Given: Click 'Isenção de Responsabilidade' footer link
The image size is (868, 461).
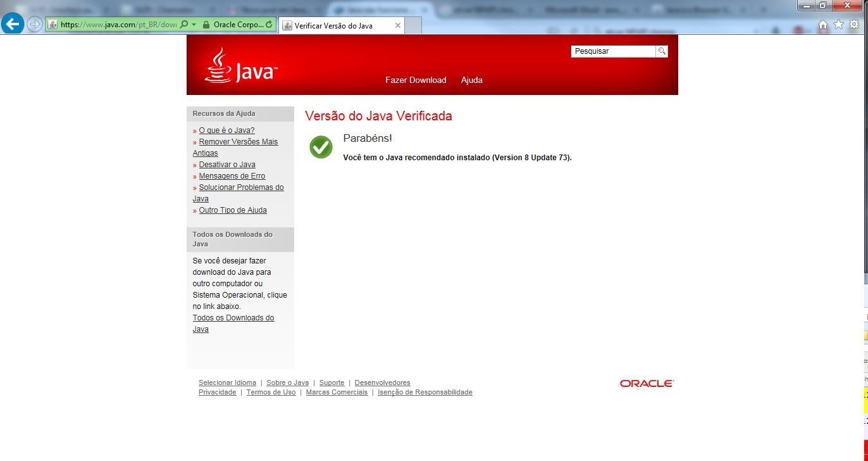Looking at the screenshot, I should point(425,392).
